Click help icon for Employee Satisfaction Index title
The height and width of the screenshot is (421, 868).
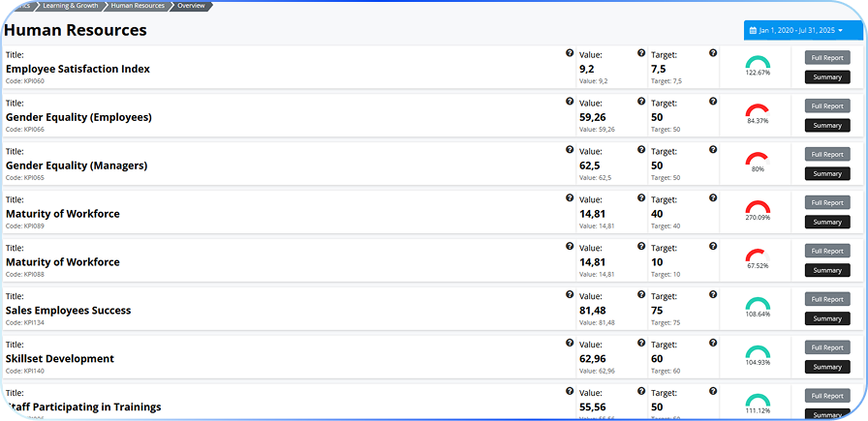click(570, 53)
